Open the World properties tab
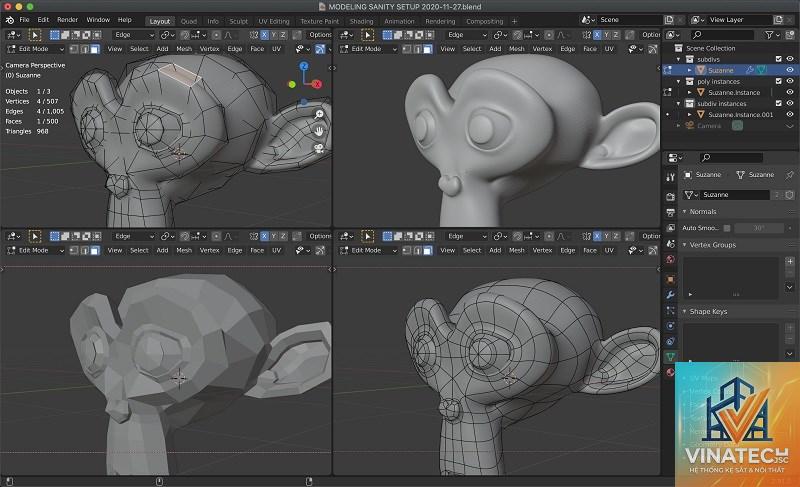The image size is (800, 487). [670, 259]
